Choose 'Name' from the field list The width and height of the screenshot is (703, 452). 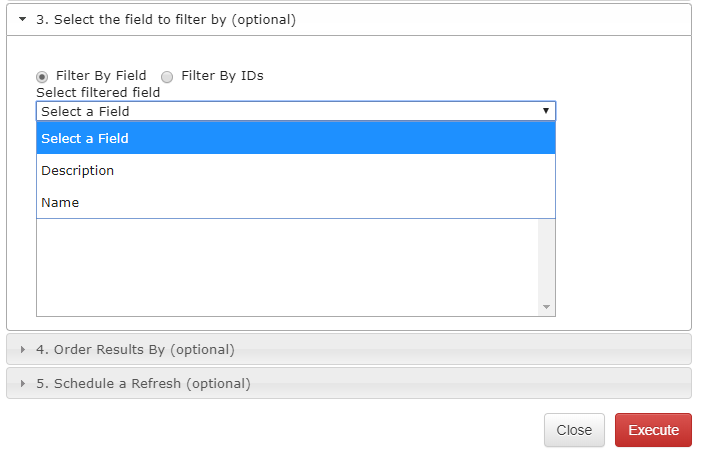click(x=60, y=202)
